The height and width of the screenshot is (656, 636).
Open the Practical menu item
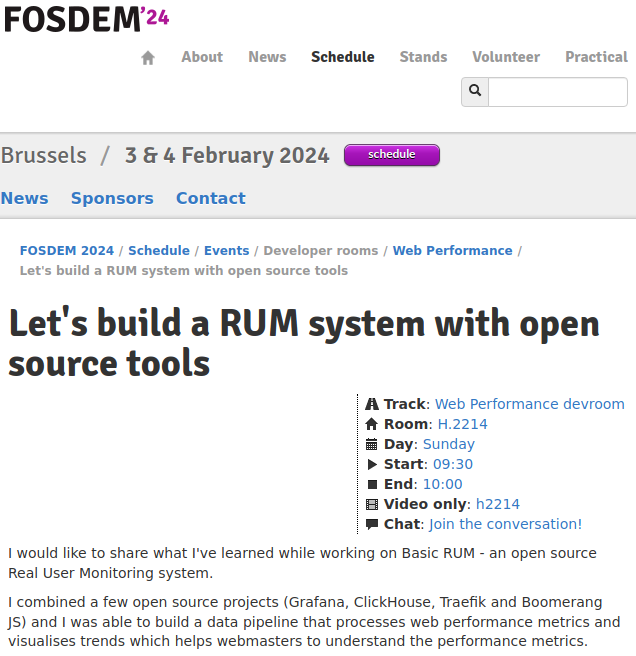click(597, 57)
